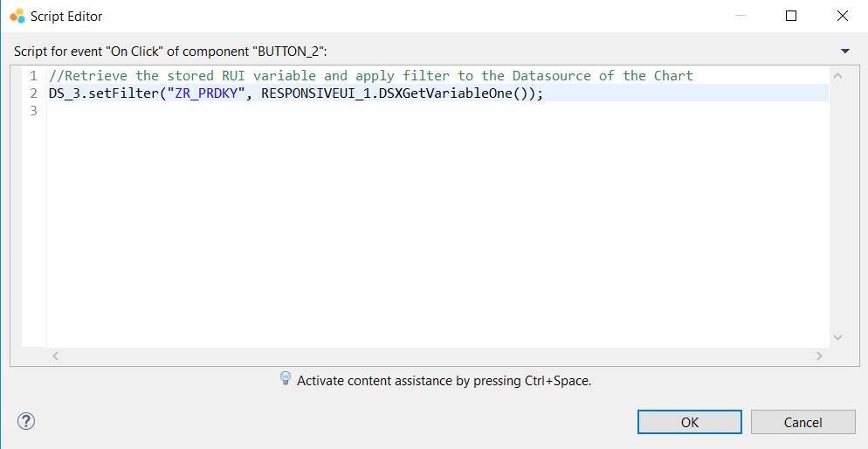Click line number 3 in the gutter

(33, 111)
